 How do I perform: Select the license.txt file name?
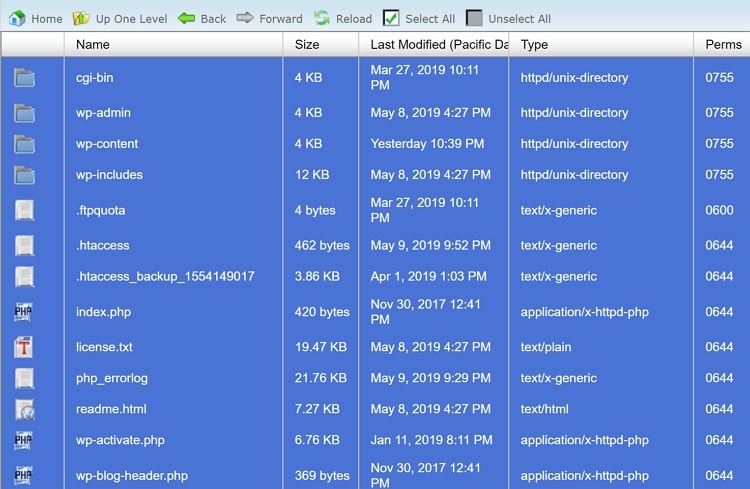click(x=104, y=347)
